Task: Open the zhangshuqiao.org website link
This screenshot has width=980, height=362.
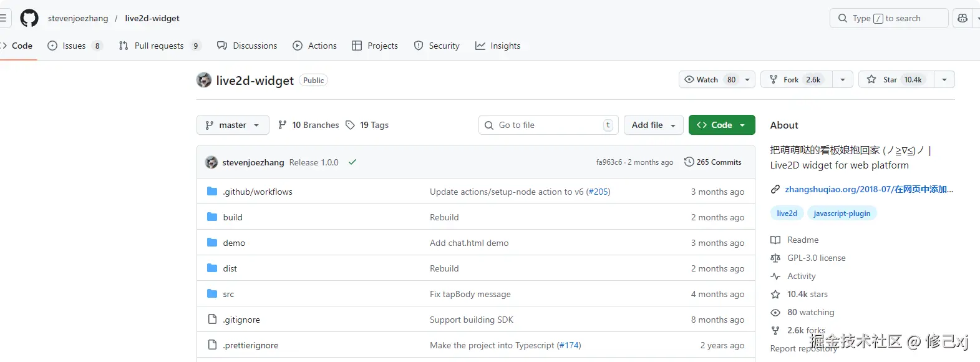Action: (x=869, y=189)
